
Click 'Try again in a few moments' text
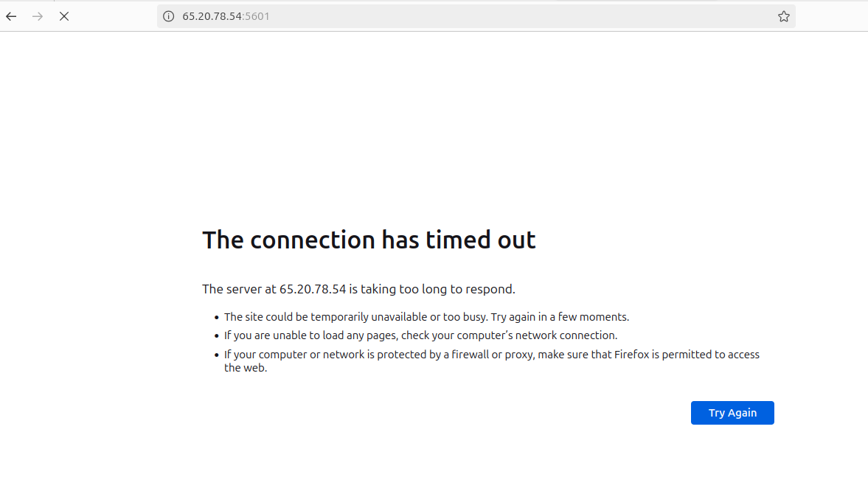point(560,317)
